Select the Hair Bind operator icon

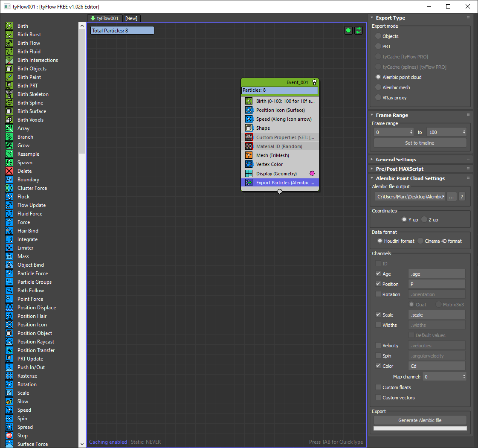[9, 231]
